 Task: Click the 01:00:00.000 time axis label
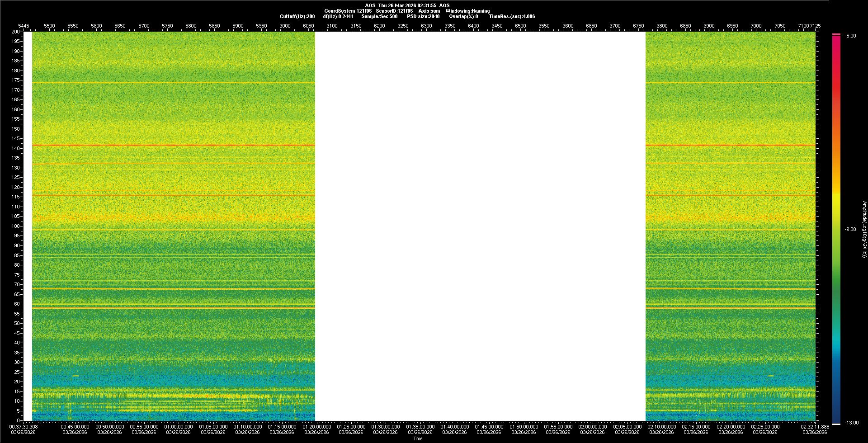(x=178, y=427)
